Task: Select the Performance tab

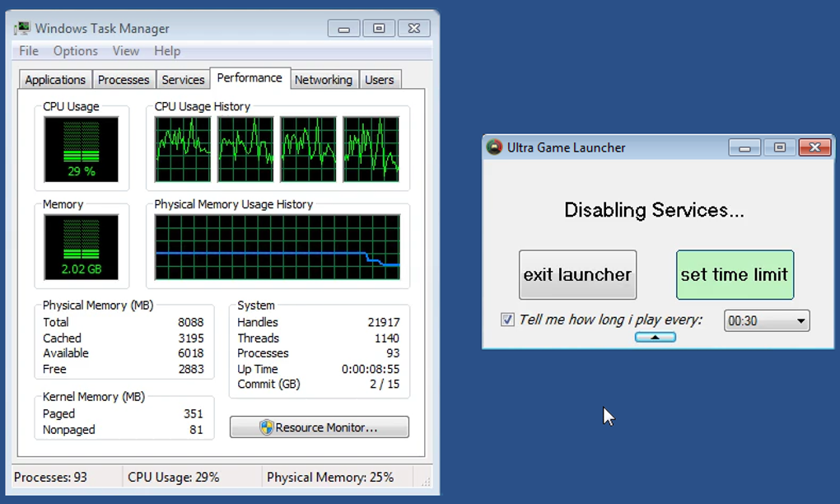Action: [x=250, y=78]
